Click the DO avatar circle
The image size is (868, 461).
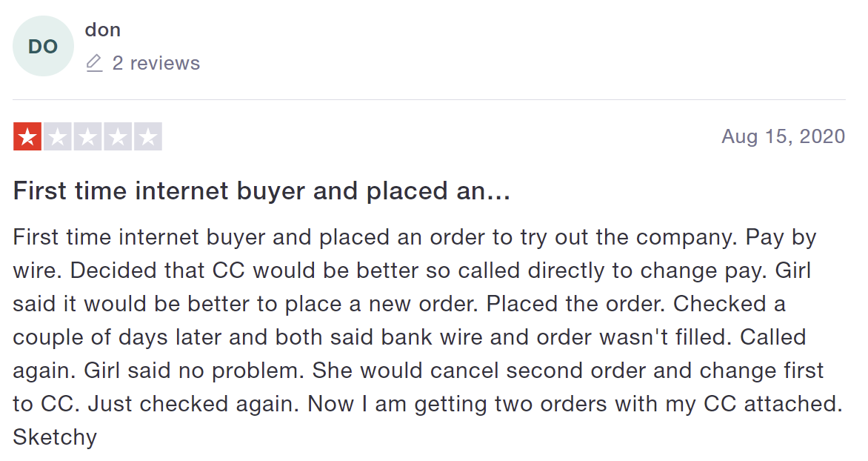tap(43, 46)
